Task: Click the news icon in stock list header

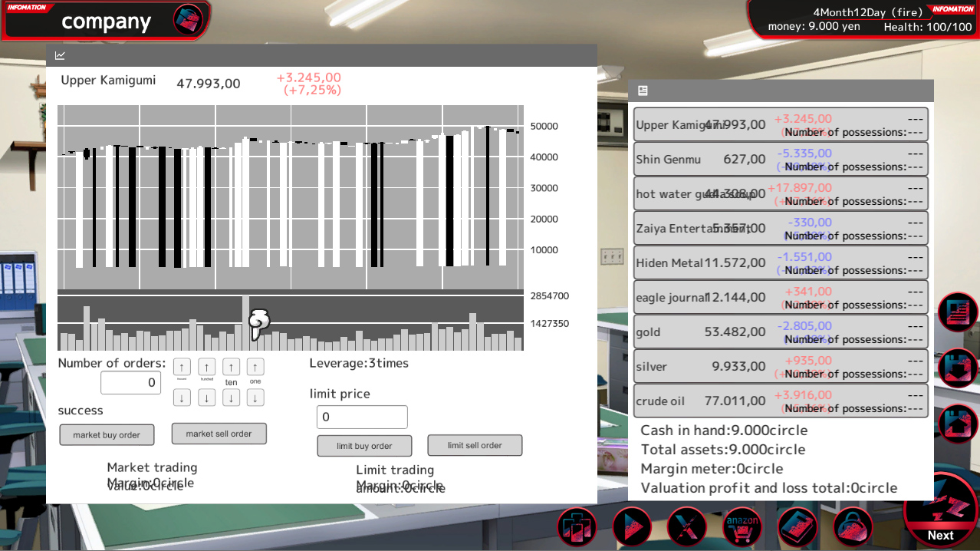Action: click(643, 91)
